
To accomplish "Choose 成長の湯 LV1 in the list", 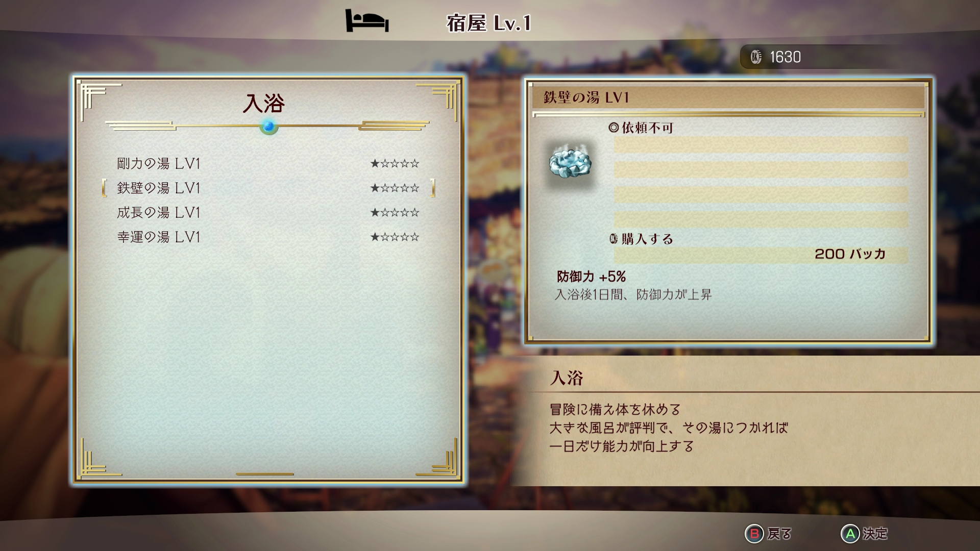I will pyautogui.click(x=268, y=212).
